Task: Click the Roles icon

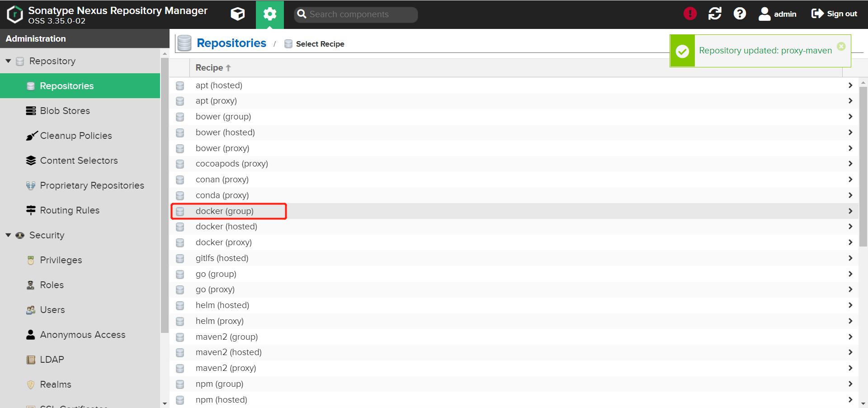Action: (31, 285)
